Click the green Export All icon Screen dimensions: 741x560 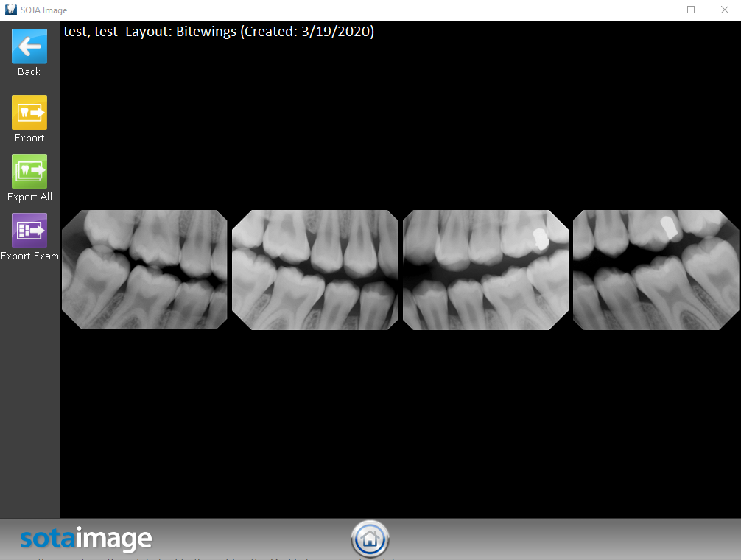pyautogui.click(x=29, y=172)
